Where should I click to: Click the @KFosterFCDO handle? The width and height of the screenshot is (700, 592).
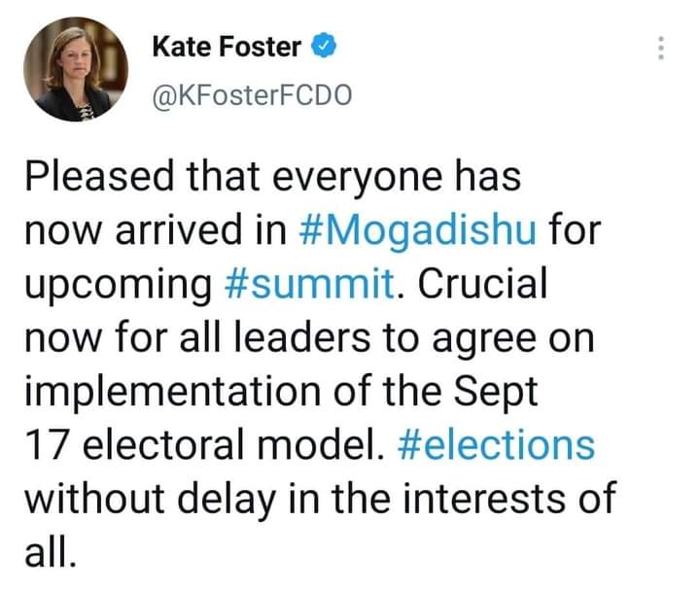(252, 95)
